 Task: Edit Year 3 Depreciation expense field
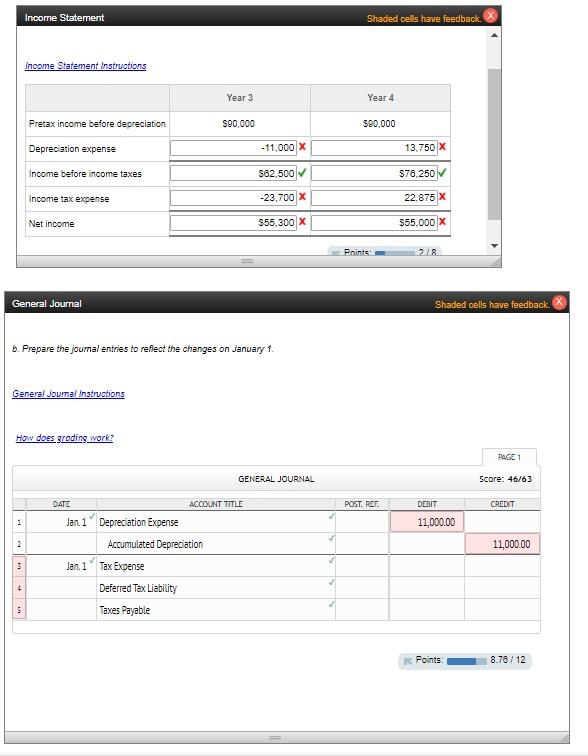233,148
